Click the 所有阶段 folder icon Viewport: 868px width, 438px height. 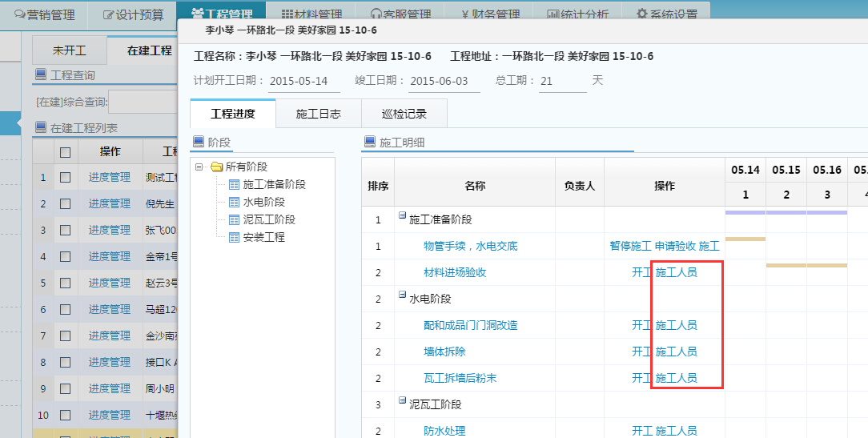click(216, 167)
